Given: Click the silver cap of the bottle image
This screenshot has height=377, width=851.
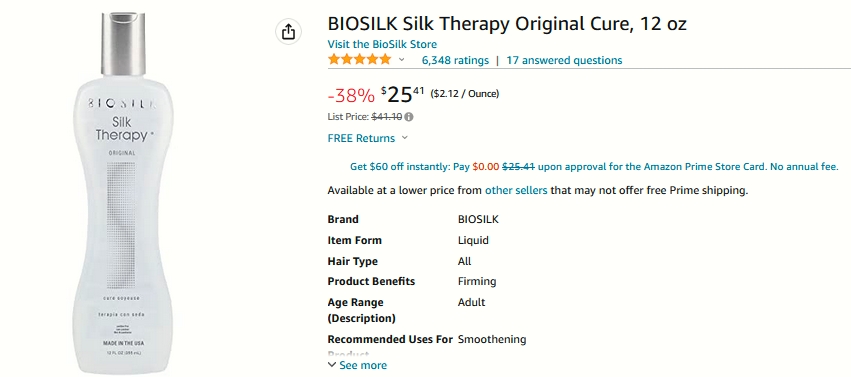Looking at the screenshot, I should tap(123, 43).
